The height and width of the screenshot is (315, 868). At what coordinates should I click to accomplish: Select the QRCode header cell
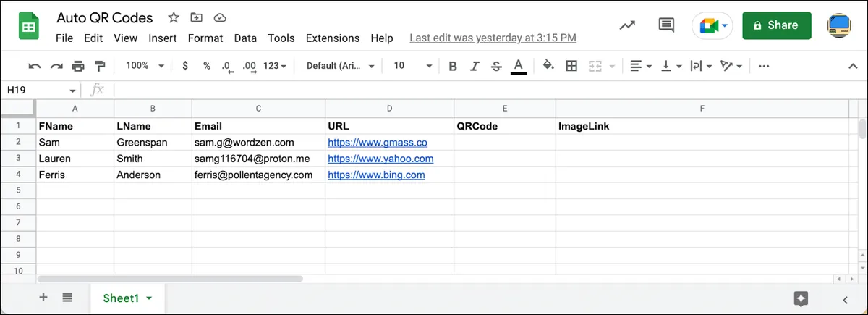pyautogui.click(x=505, y=126)
